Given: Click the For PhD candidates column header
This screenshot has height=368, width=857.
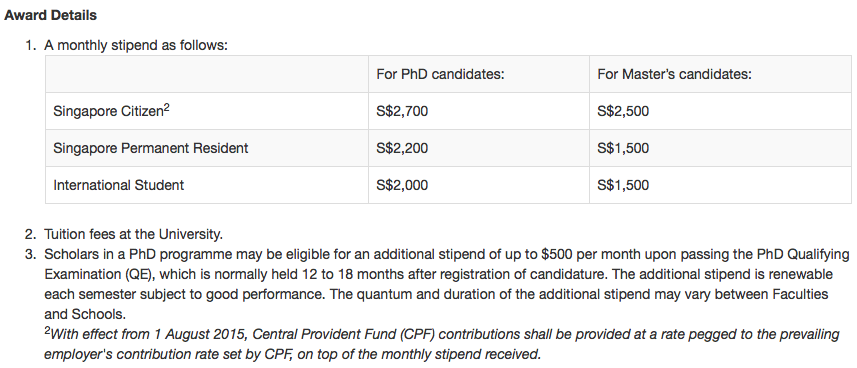Looking at the screenshot, I should pos(440,74).
